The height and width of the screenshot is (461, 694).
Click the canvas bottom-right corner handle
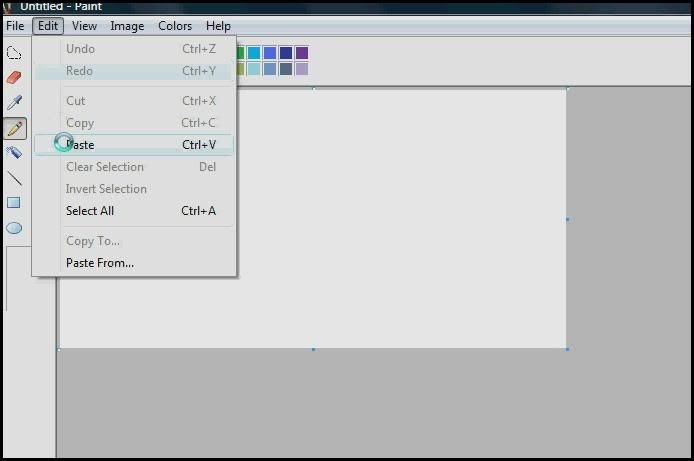(567, 350)
